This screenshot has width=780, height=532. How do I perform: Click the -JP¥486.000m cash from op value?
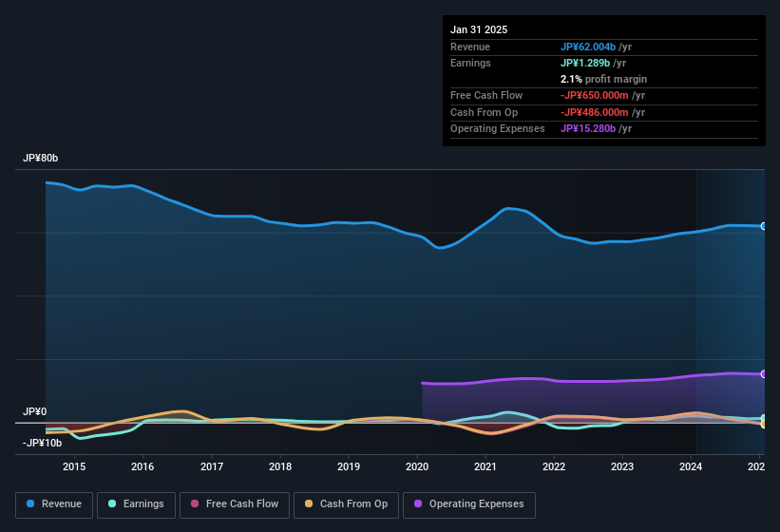point(595,112)
